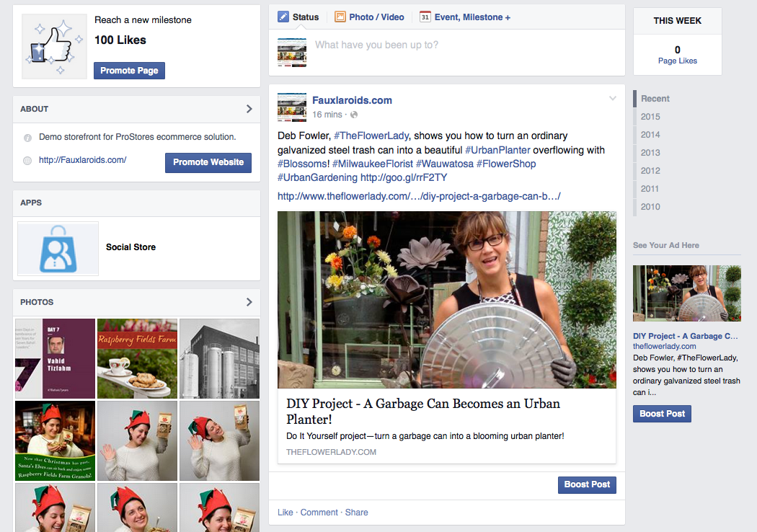The width and height of the screenshot is (757, 532).
Task: Open the post's Fauxlaroids.com profile picture
Action: point(292,107)
